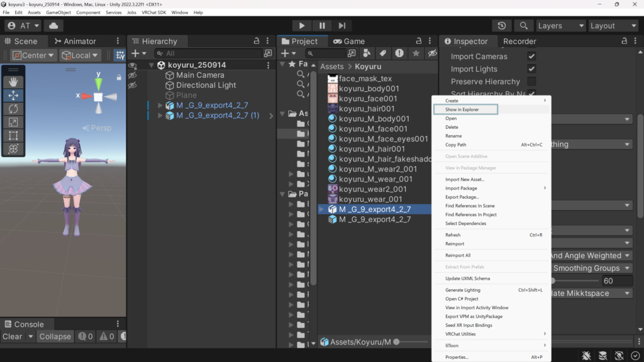
Task: Select the Scale tool
Action: coord(13,123)
